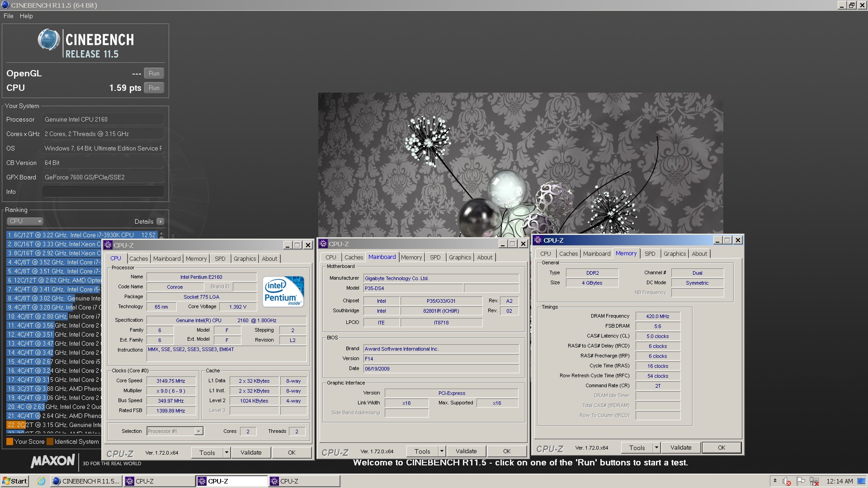Click the motherboard model P35-DS4 field

click(x=413, y=288)
